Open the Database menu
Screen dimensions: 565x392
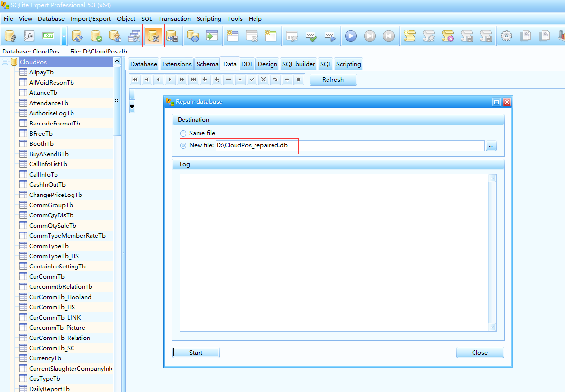point(52,18)
